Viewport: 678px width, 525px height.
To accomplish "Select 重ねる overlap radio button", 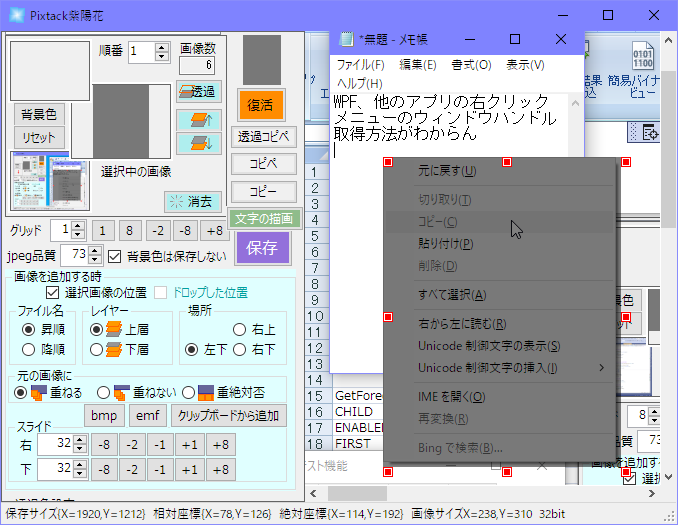I will coord(20,393).
